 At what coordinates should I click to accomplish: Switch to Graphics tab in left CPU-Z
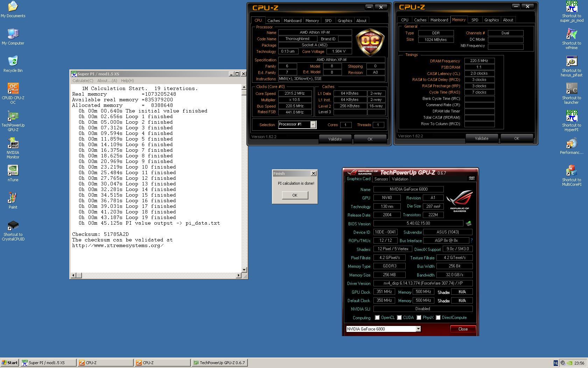(345, 21)
